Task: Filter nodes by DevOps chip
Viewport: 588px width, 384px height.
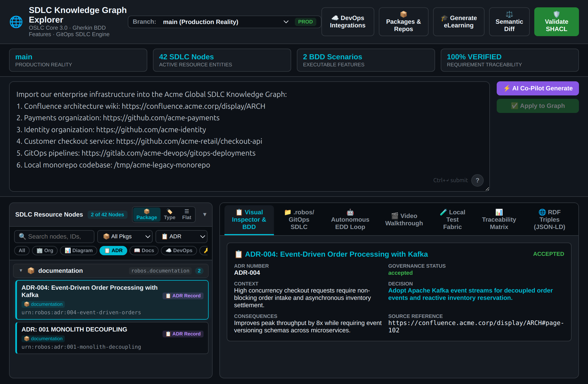Action: point(179,250)
